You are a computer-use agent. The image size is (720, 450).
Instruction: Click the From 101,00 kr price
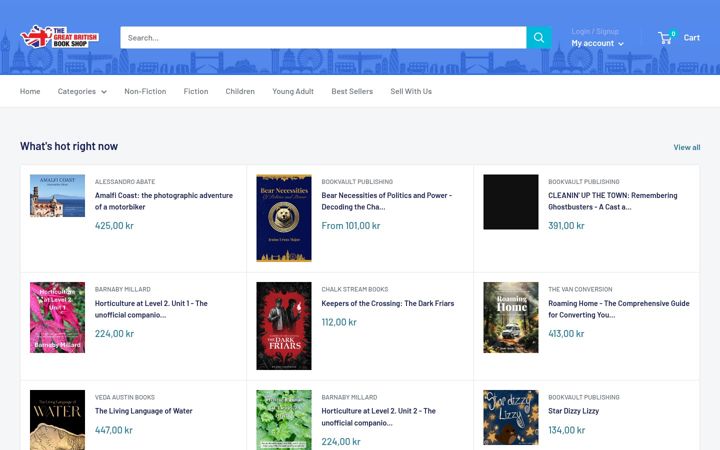(351, 225)
